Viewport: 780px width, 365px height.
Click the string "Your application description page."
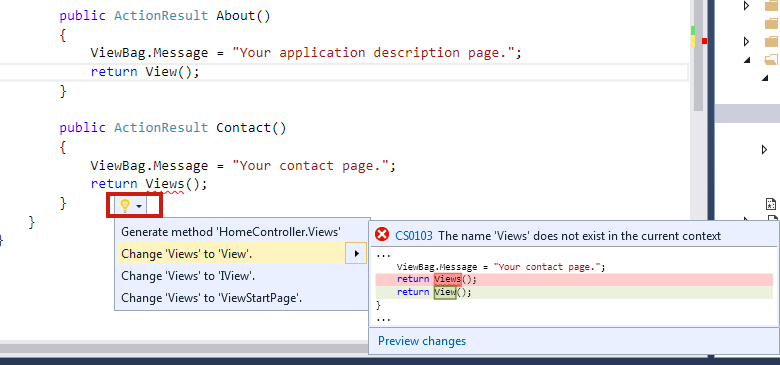click(373, 53)
